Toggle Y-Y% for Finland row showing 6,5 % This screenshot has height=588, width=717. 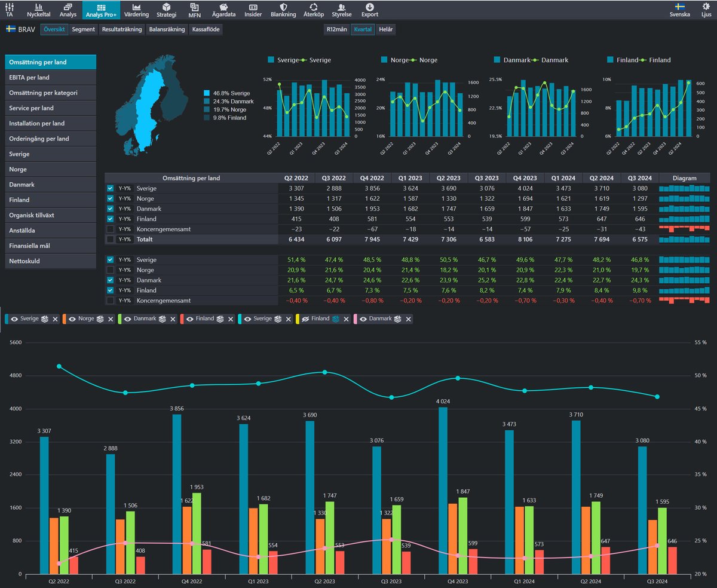pyautogui.click(x=124, y=290)
